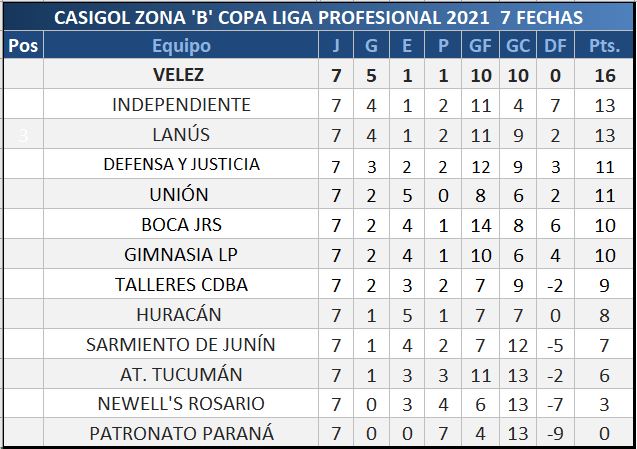The height and width of the screenshot is (449, 637).
Task: Select the 'Pts.' column header
Action: (x=604, y=46)
